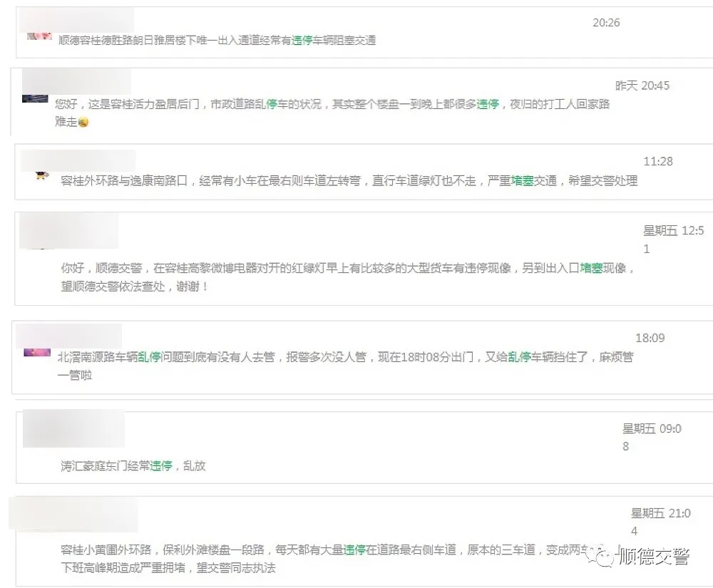Click the sweating emoji after 难走

[x=83, y=123]
